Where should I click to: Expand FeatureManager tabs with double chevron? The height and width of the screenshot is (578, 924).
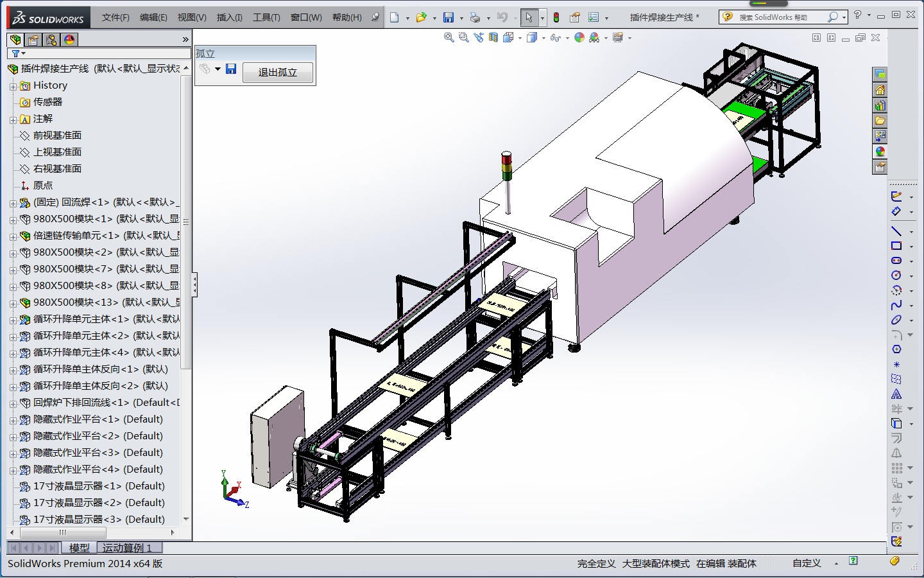pos(185,40)
